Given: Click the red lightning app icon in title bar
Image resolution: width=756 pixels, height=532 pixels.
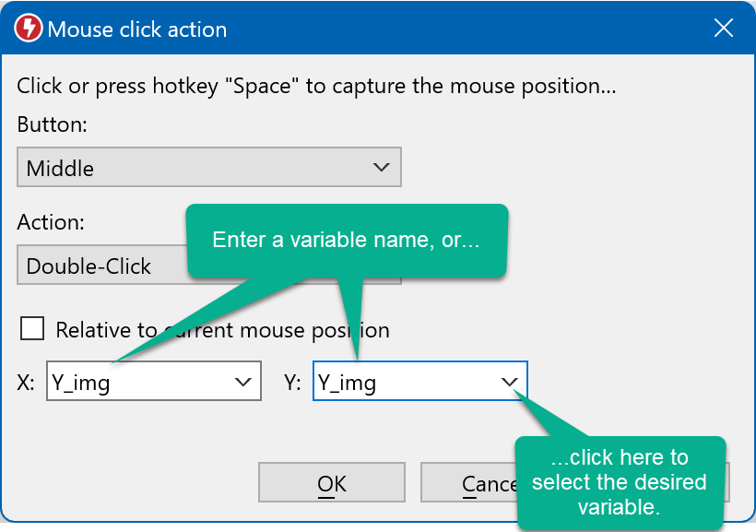Looking at the screenshot, I should click(x=29, y=29).
